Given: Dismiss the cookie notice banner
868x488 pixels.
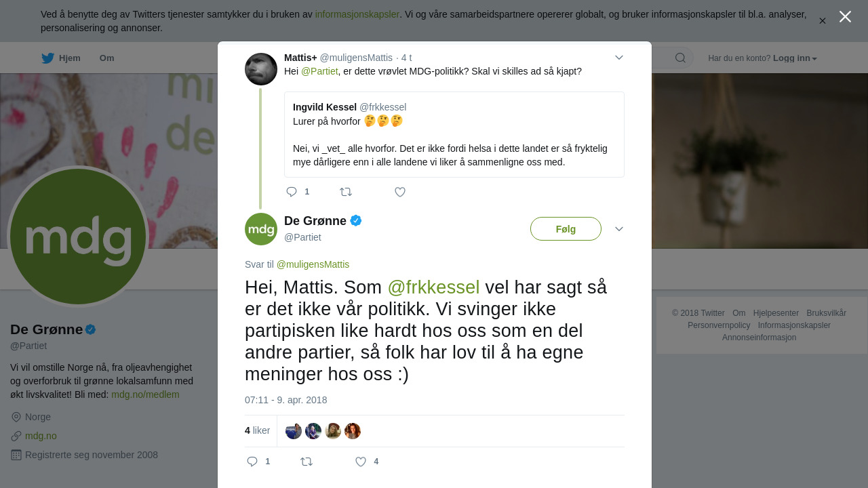Looking at the screenshot, I should click(822, 21).
